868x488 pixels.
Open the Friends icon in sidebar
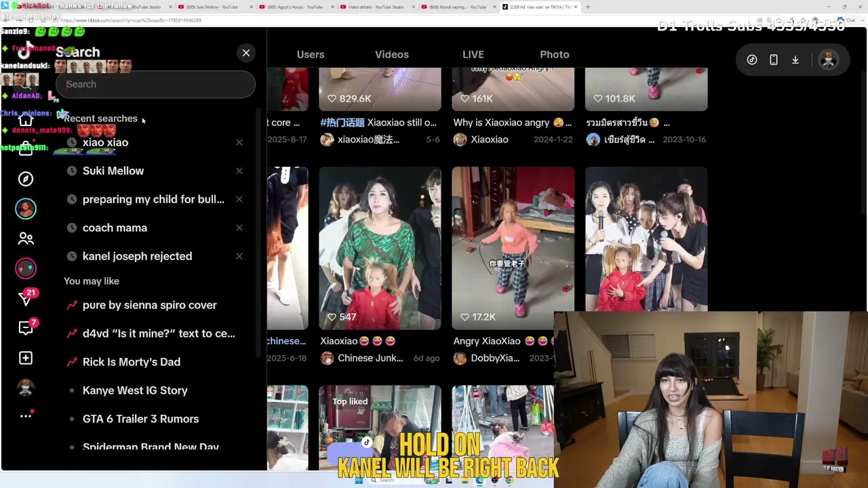click(x=26, y=239)
